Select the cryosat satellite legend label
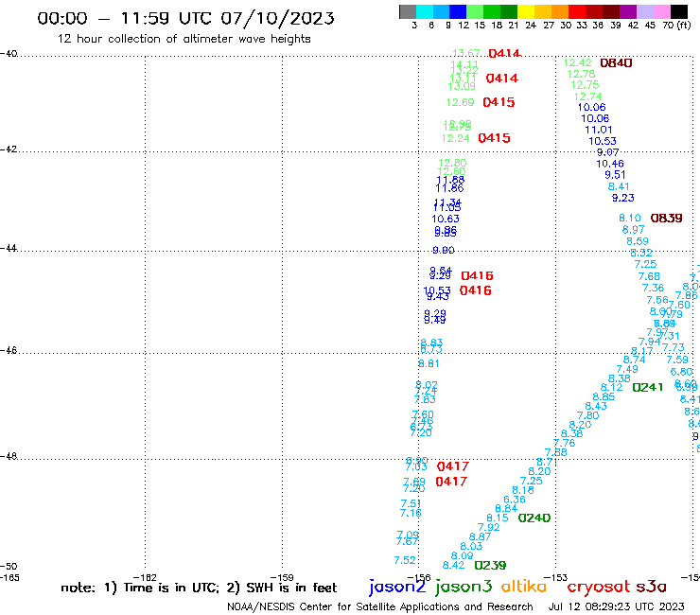 pos(598,588)
